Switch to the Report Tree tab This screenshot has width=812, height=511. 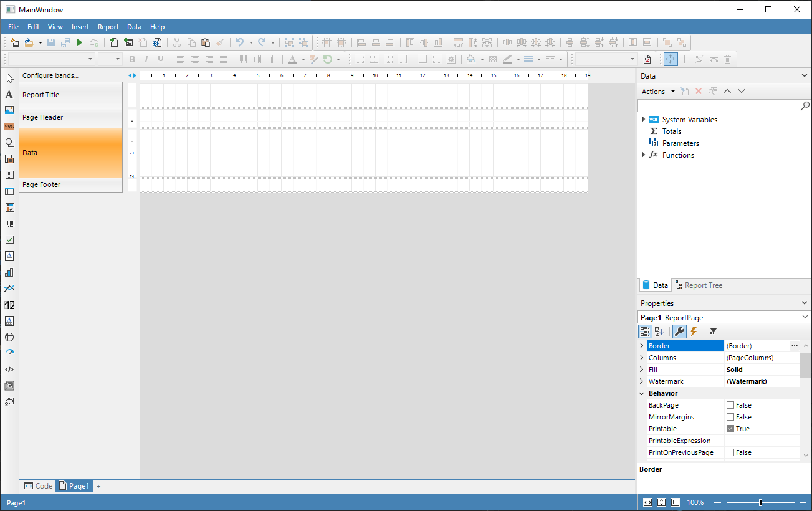click(x=699, y=285)
